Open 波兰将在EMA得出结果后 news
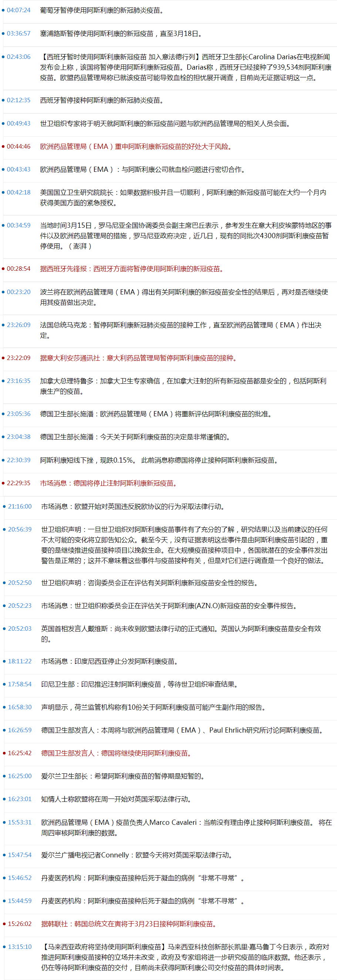Viewport: 337px width, 980px height. coord(184,297)
